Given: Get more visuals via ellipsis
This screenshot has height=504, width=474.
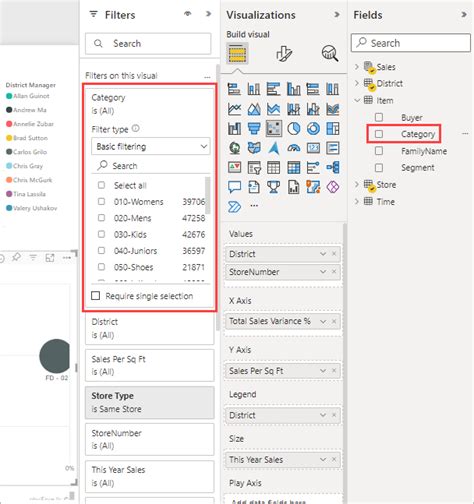Looking at the screenshot, I should pyautogui.click(x=254, y=206).
